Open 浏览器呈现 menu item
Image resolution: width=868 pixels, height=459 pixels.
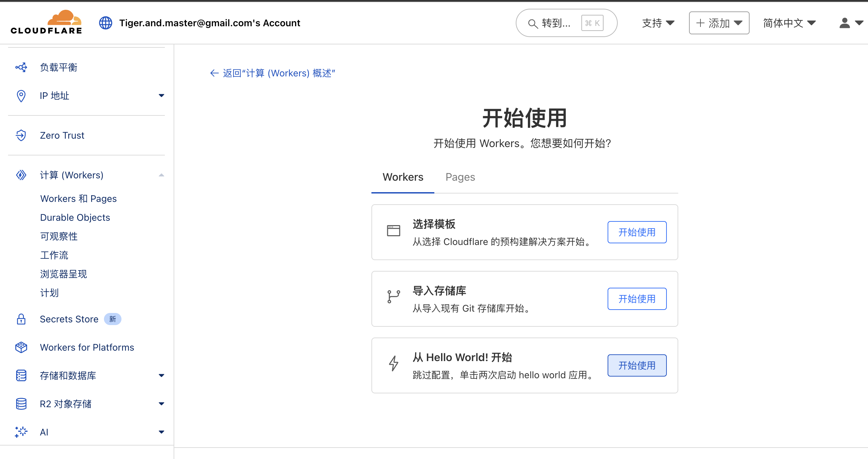click(x=63, y=274)
